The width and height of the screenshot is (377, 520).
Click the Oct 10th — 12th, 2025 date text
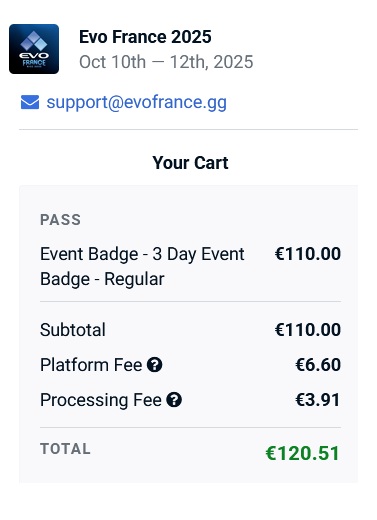[x=166, y=62]
